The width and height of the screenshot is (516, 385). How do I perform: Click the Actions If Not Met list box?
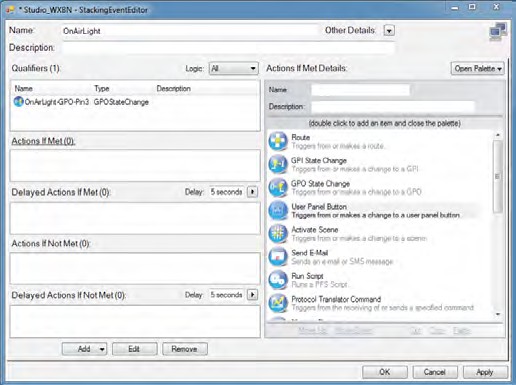pos(135,268)
